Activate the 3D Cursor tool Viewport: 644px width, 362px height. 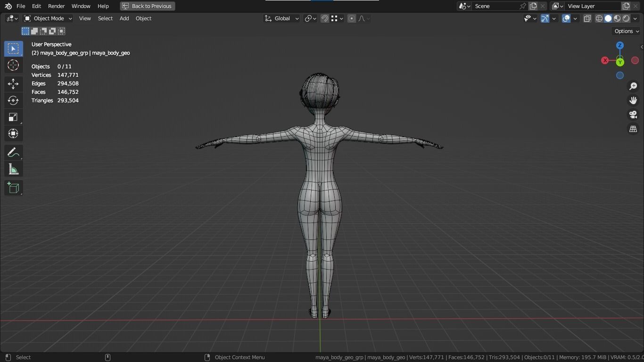pyautogui.click(x=13, y=65)
